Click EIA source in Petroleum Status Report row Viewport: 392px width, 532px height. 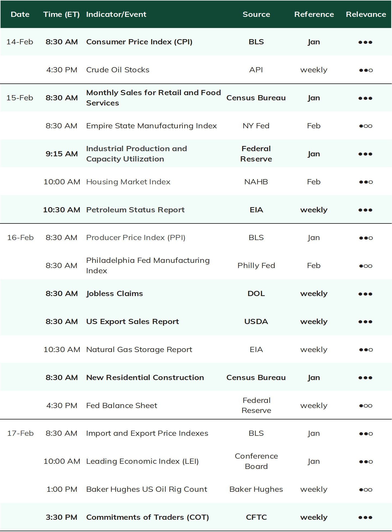tap(256, 210)
